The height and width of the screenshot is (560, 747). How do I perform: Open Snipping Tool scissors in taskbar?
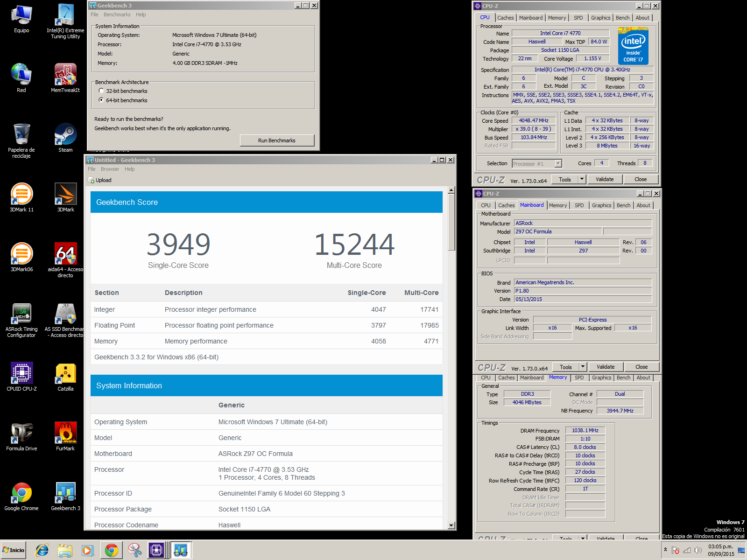tap(134, 550)
